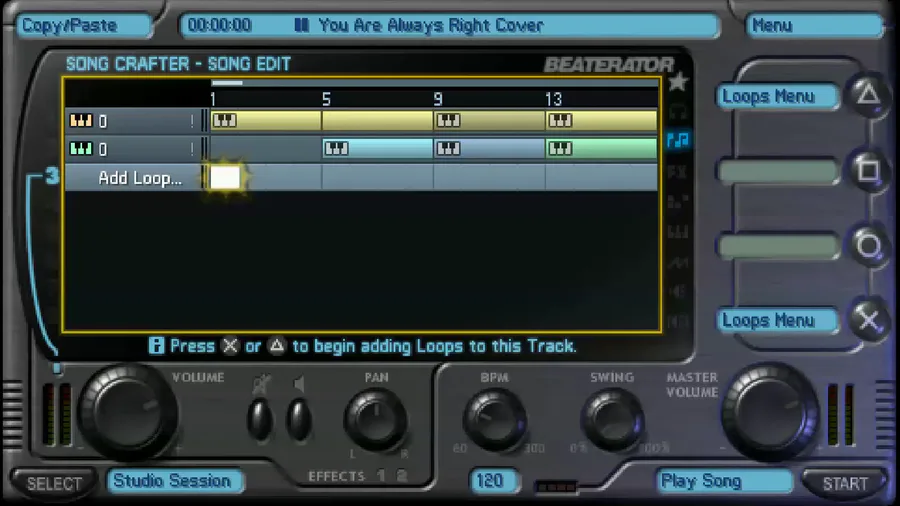Select the headphones mode icon in sidebar
The image size is (900, 506).
(x=678, y=111)
